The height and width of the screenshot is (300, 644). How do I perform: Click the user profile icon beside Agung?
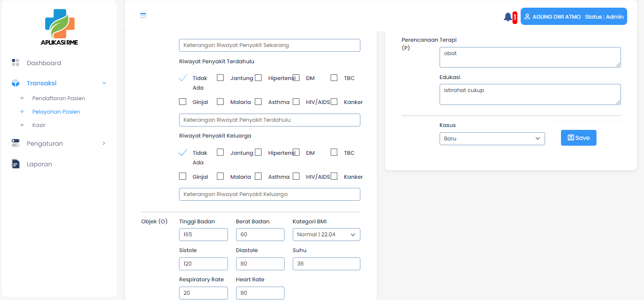[x=527, y=17]
